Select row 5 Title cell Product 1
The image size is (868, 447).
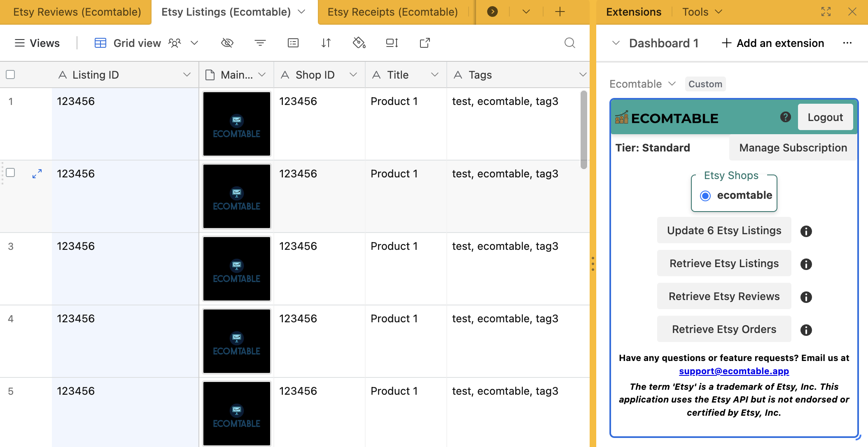pos(406,412)
